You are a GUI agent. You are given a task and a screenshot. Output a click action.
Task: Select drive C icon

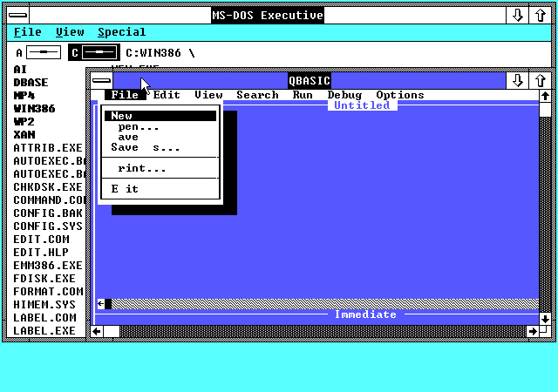coord(94,52)
